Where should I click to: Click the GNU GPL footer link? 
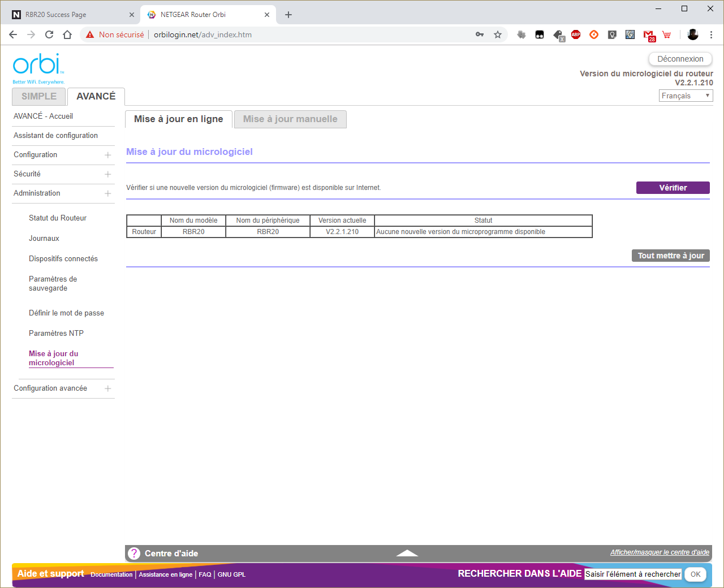231,574
